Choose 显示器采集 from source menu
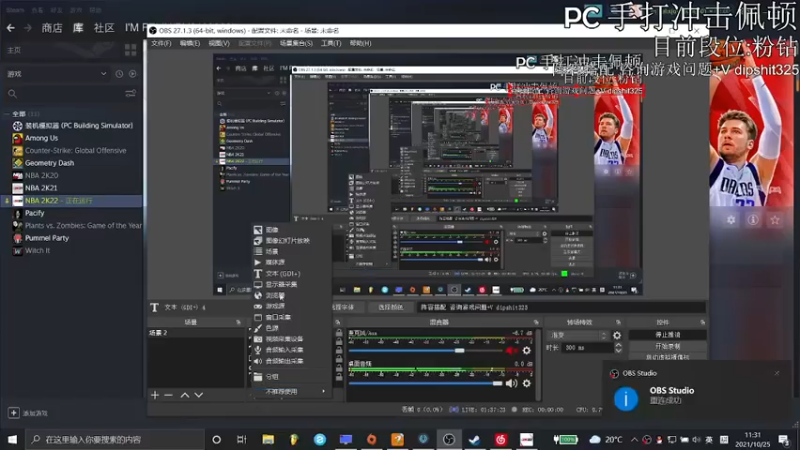Image resolution: width=800 pixels, height=450 pixels. click(291, 284)
